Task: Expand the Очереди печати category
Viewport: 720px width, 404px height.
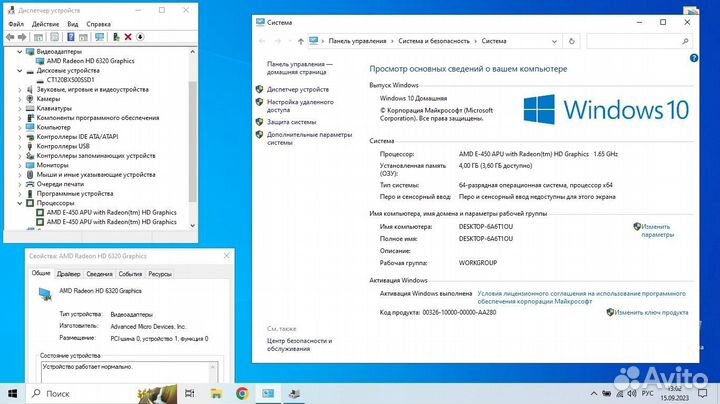Action: [20, 184]
